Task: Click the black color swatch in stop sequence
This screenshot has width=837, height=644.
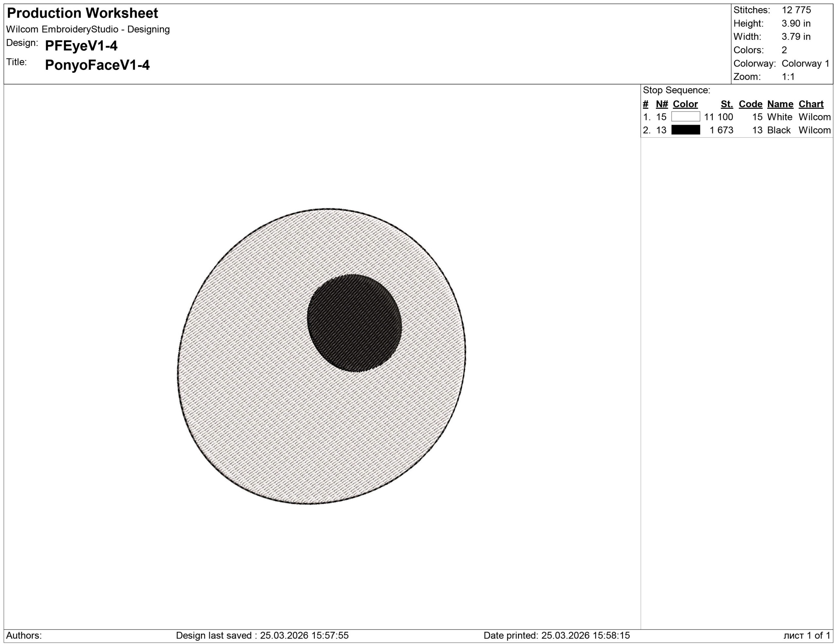Action: (685, 130)
